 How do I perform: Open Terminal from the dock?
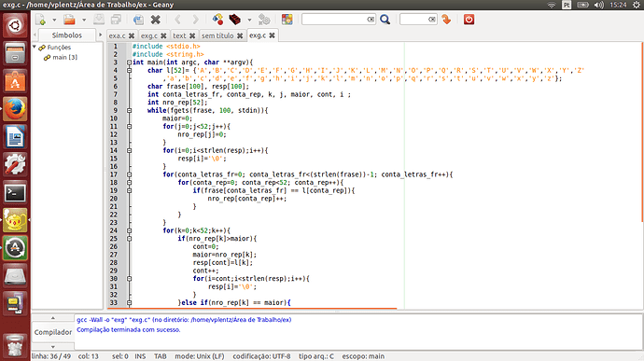coord(15,192)
